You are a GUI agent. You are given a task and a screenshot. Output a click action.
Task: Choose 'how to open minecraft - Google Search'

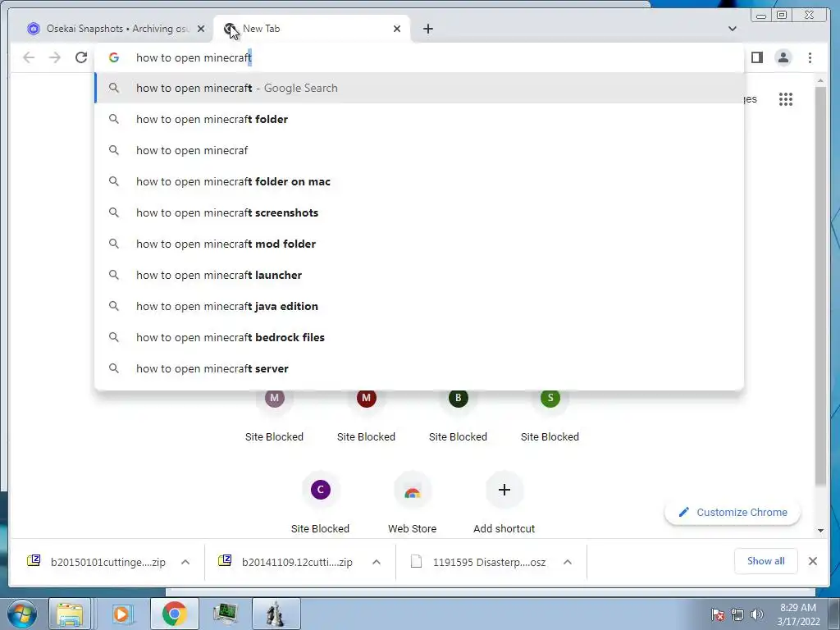pyautogui.click(x=419, y=88)
